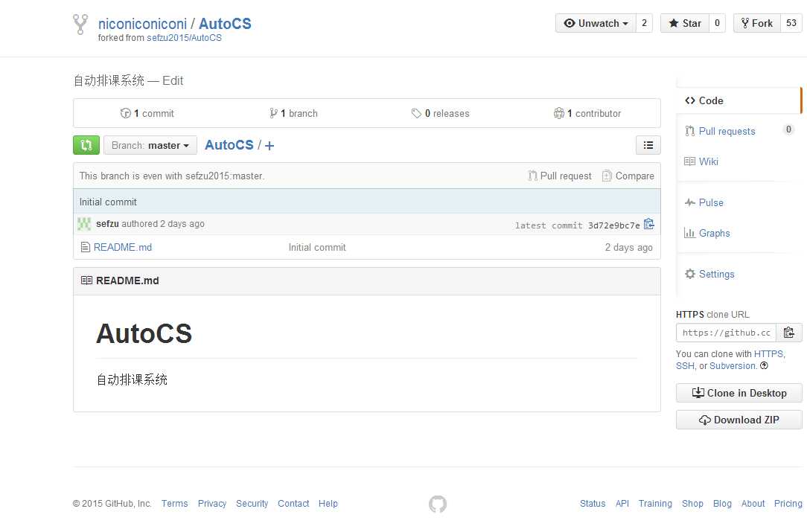Star the repository

click(684, 23)
